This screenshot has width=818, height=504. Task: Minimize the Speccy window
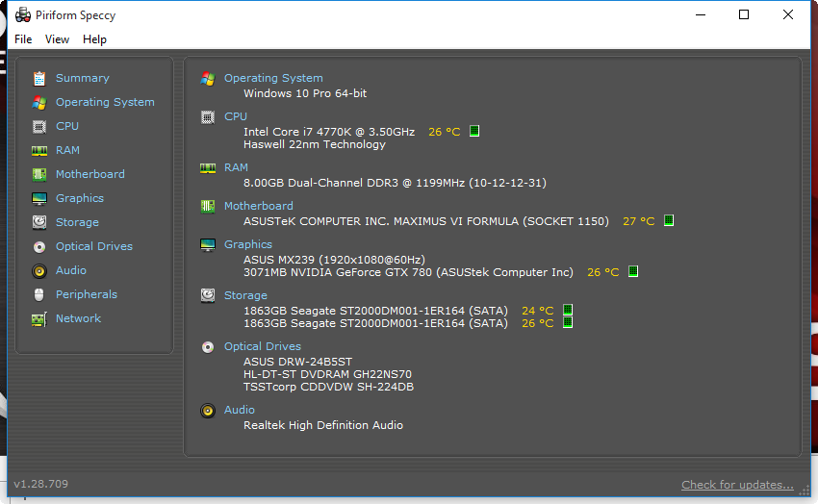[x=700, y=15]
